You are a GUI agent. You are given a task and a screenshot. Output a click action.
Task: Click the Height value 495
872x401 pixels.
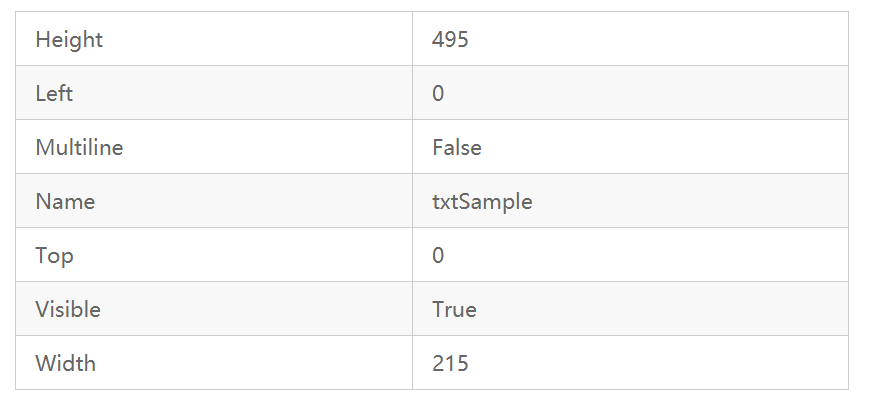click(450, 39)
